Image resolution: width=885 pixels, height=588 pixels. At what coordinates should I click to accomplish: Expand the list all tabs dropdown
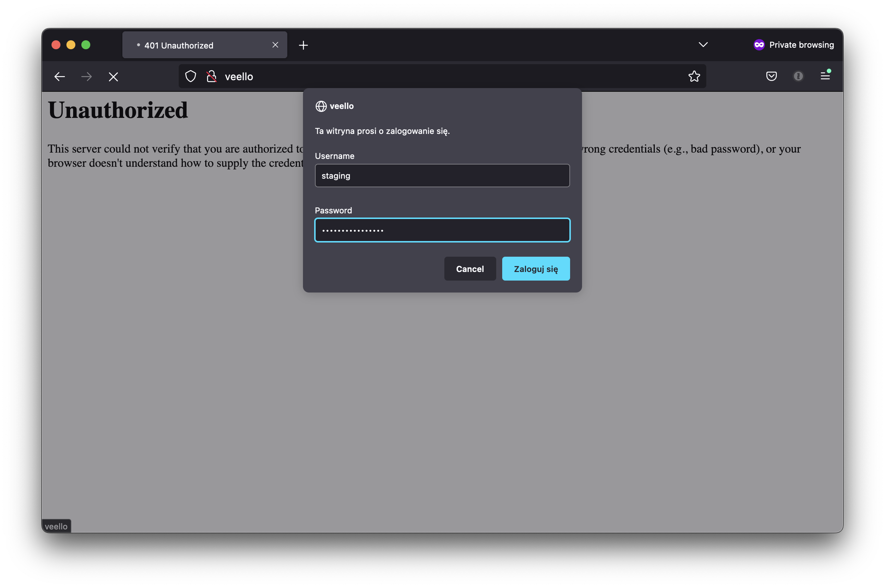(x=703, y=45)
